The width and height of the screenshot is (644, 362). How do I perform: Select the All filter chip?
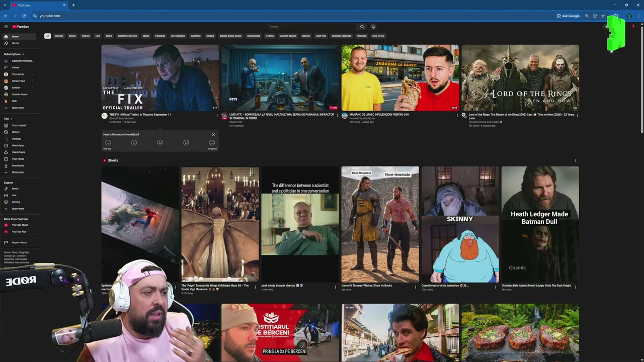(x=47, y=36)
